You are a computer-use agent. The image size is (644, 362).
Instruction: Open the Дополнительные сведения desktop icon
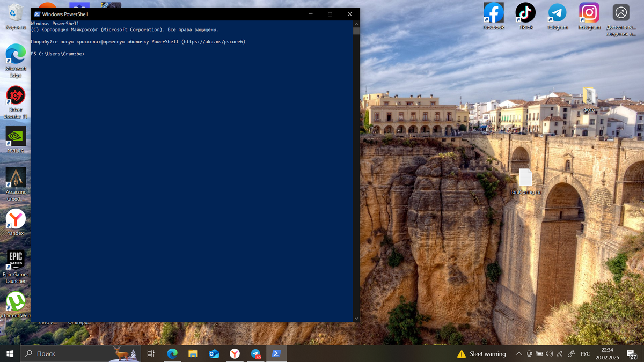621,19
